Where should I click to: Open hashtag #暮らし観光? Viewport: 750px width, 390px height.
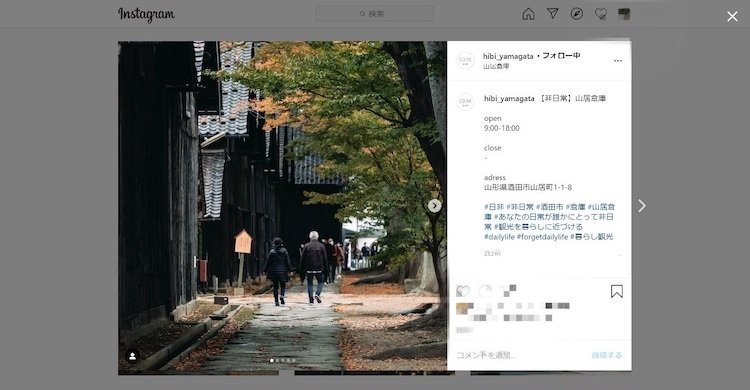coord(592,237)
